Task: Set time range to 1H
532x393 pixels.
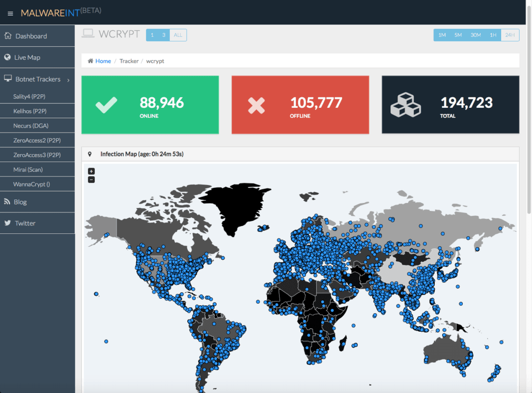Action: (x=493, y=35)
